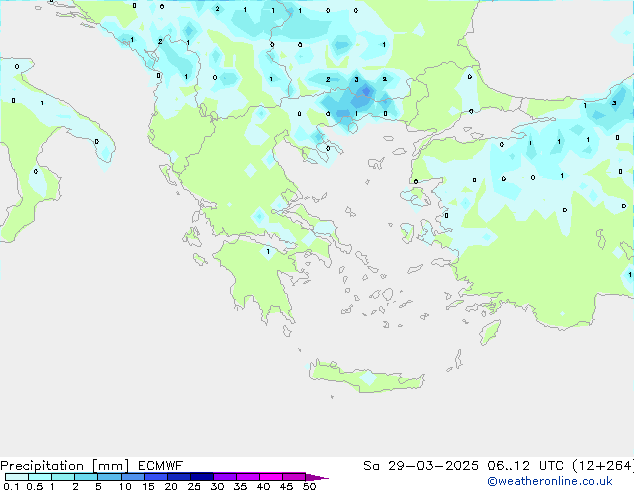Pick the 40–45 mm bright pink swatch

click(x=271, y=477)
